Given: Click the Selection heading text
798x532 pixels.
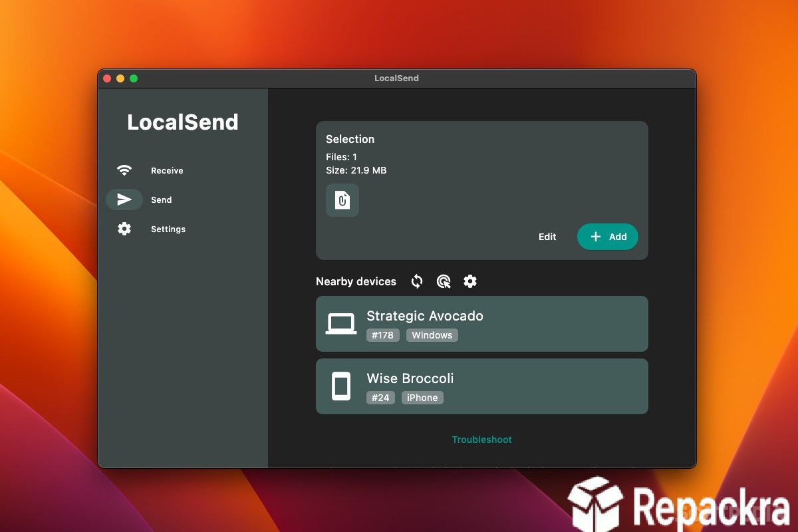Looking at the screenshot, I should (350, 139).
